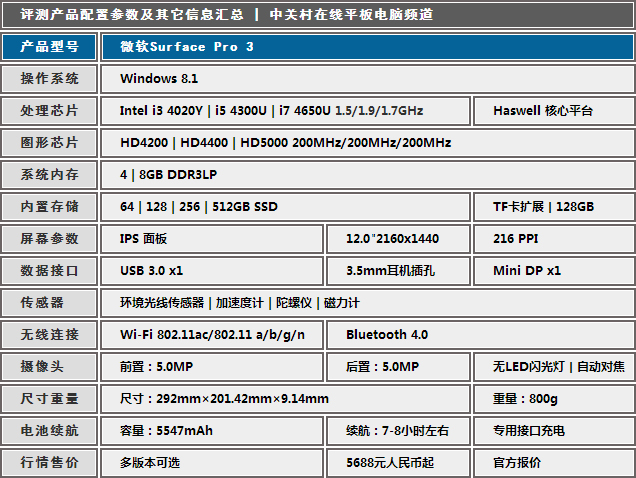
Task: Click the 3.5mm耳机插孔 cell
Action: [x=399, y=271]
